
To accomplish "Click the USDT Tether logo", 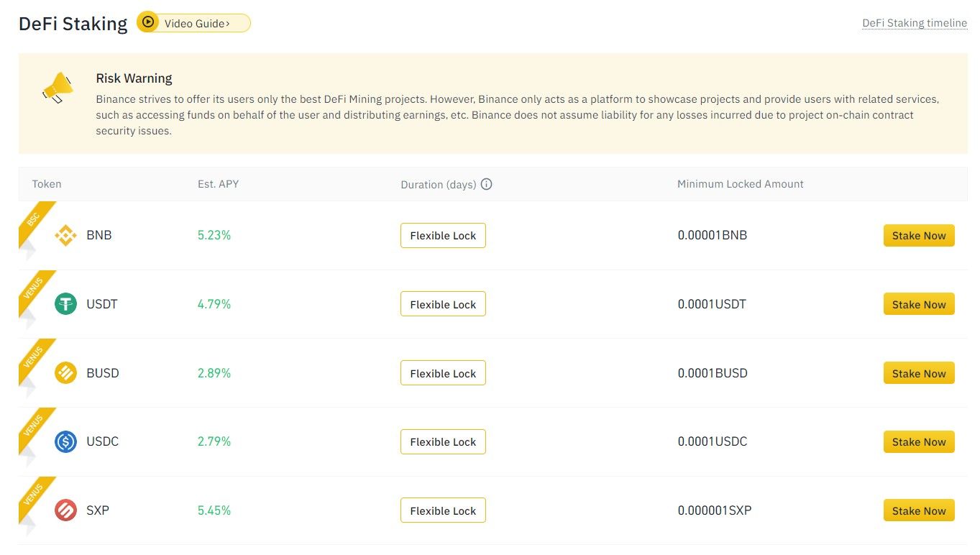I will coord(65,304).
